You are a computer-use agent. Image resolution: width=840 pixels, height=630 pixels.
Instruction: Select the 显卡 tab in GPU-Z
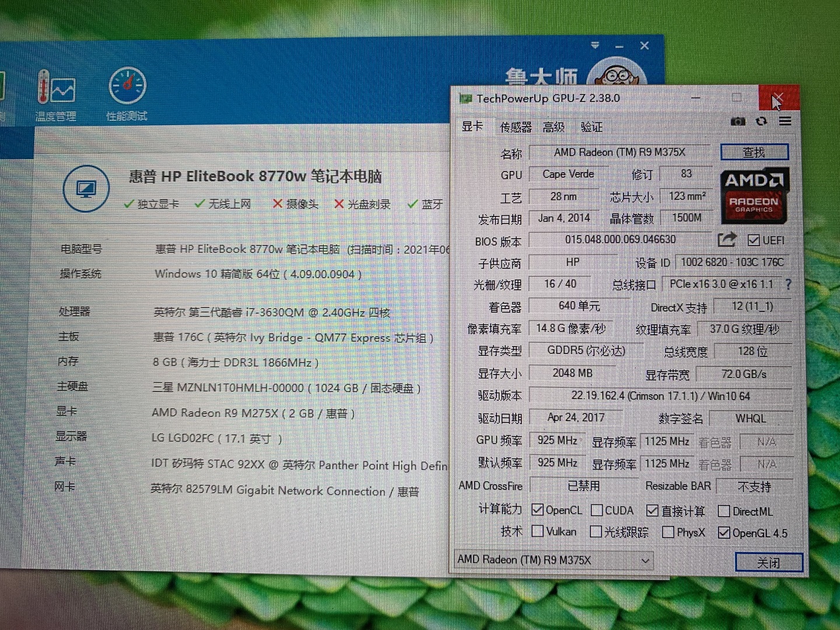coord(473,126)
